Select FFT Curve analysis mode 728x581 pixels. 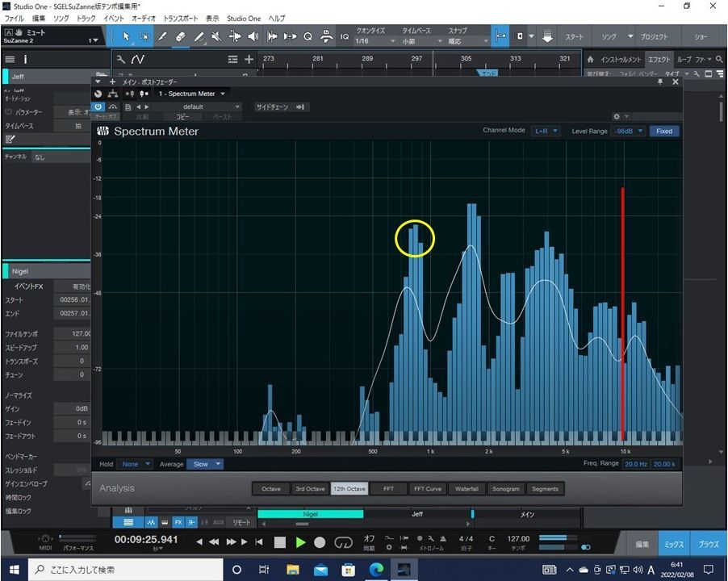[x=428, y=489]
